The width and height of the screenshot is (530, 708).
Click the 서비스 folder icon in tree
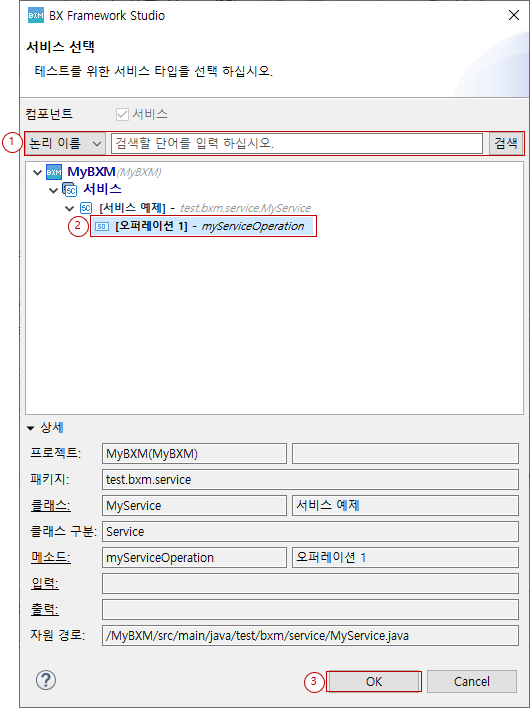pyautogui.click(x=70, y=190)
